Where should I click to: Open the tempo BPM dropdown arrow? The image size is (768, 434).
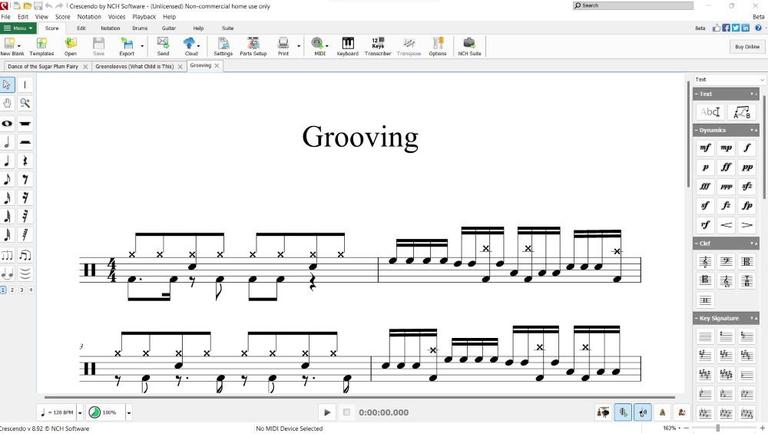[80, 412]
